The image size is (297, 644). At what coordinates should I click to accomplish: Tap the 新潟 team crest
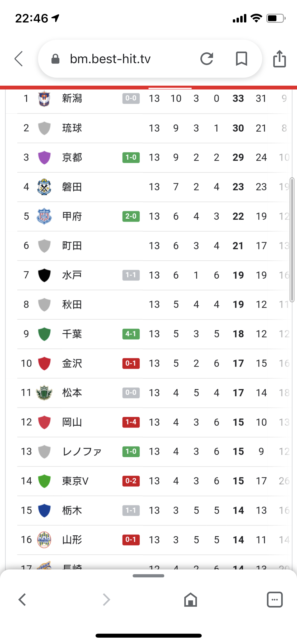[x=44, y=99]
